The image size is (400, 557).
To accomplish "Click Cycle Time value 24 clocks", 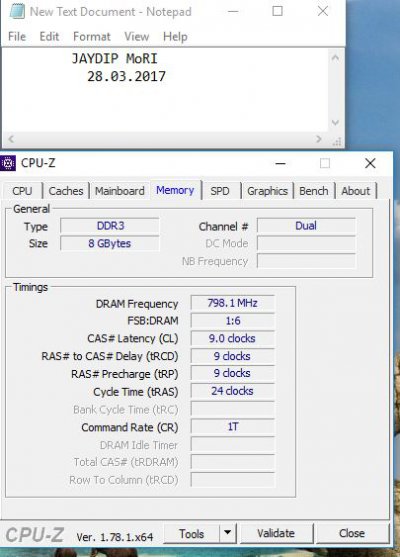I will coord(233,391).
